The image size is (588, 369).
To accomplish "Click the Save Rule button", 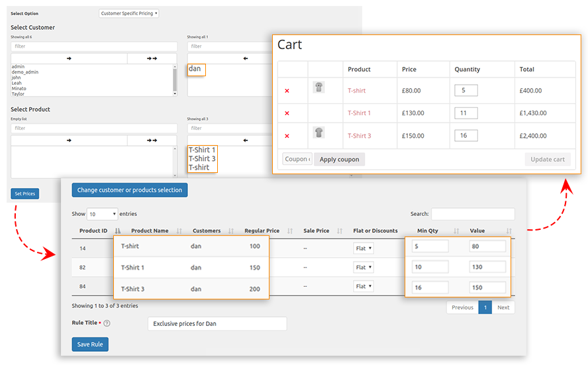I will coord(90,344).
